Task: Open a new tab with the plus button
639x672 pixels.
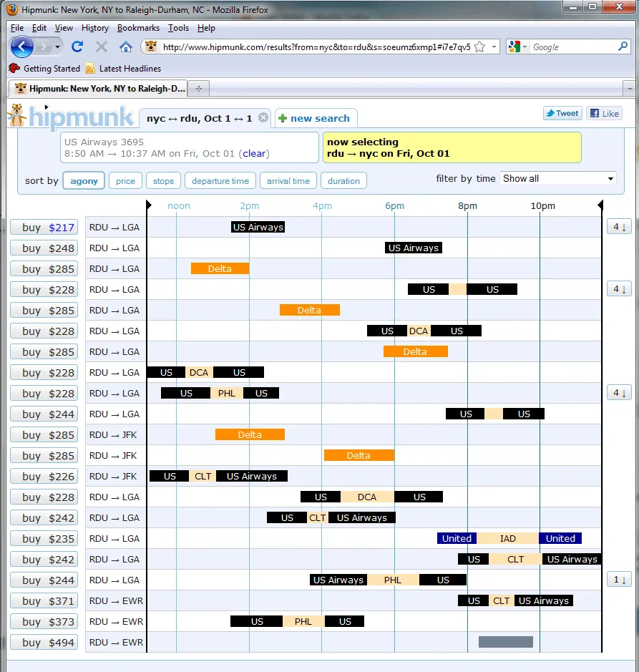Action: tap(198, 88)
